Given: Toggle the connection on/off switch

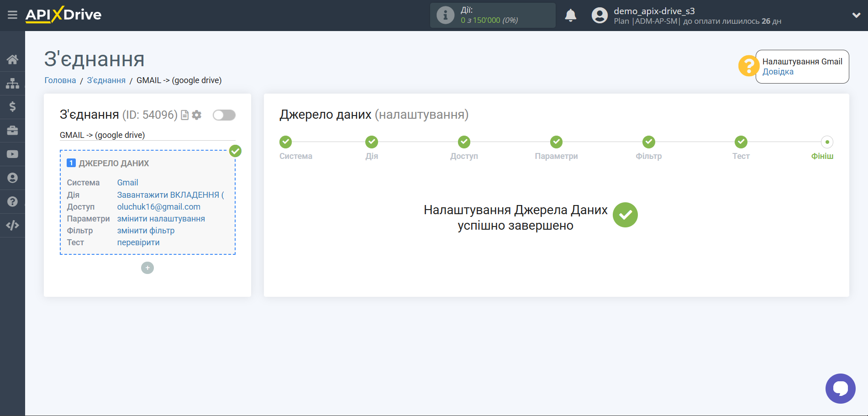Looking at the screenshot, I should 224,115.
